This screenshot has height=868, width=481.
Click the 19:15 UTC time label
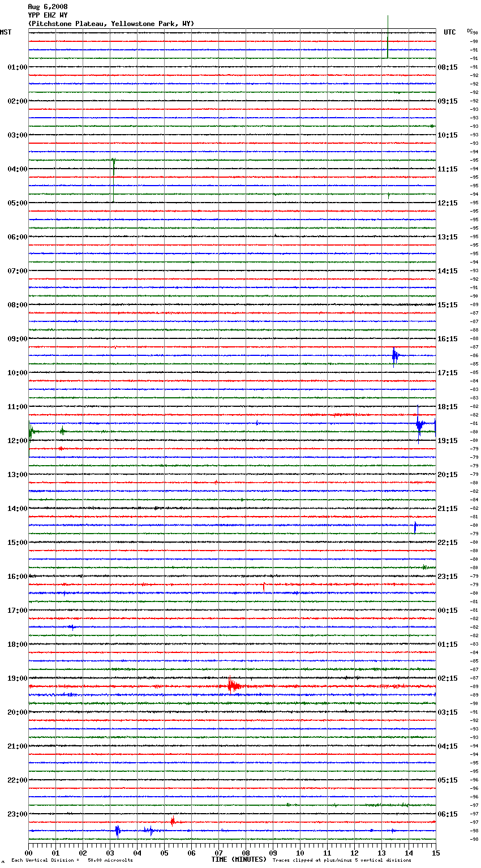[x=448, y=441]
